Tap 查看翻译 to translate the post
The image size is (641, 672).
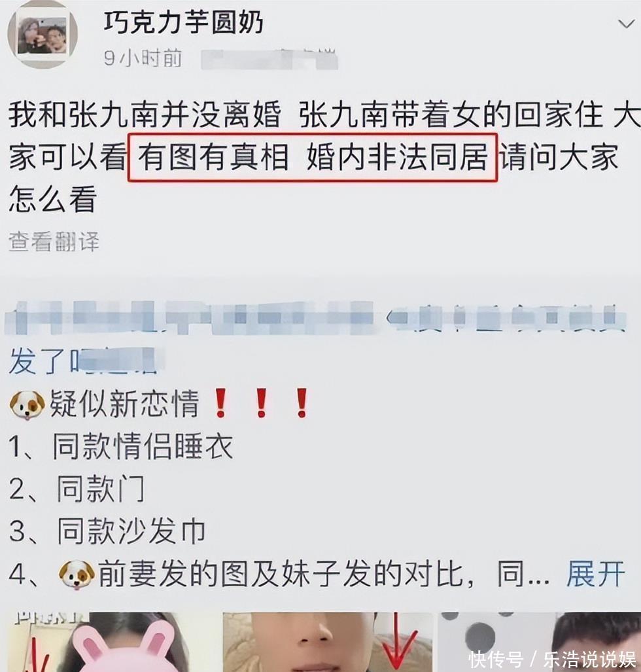pyautogui.click(x=54, y=241)
